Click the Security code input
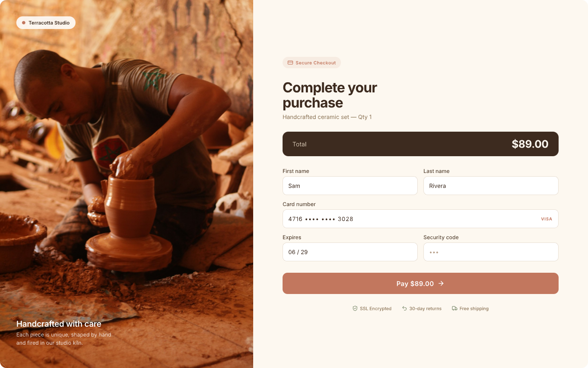Screen dimensions: 588x368 pos(490,252)
